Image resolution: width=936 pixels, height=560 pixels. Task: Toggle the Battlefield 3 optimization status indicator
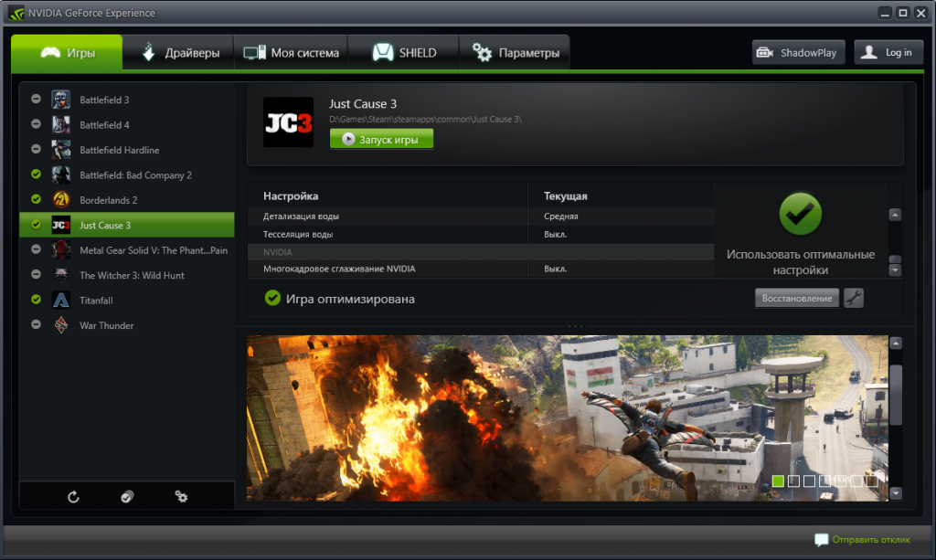[36, 99]
